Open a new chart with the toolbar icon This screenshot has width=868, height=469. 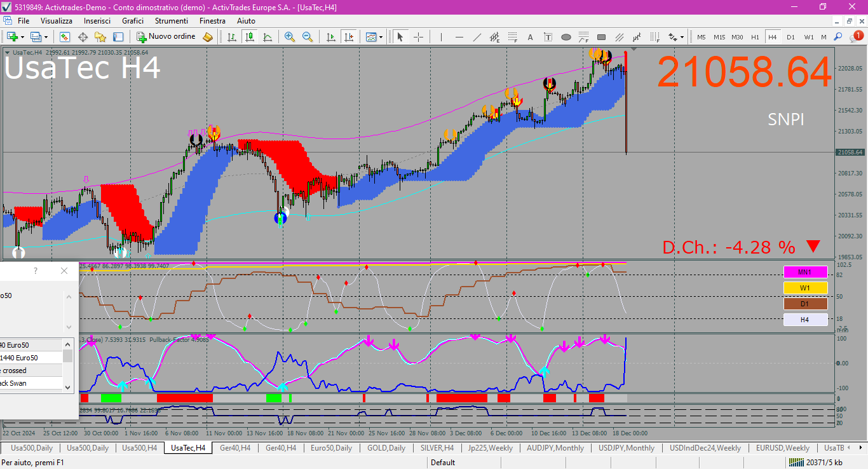11,37
